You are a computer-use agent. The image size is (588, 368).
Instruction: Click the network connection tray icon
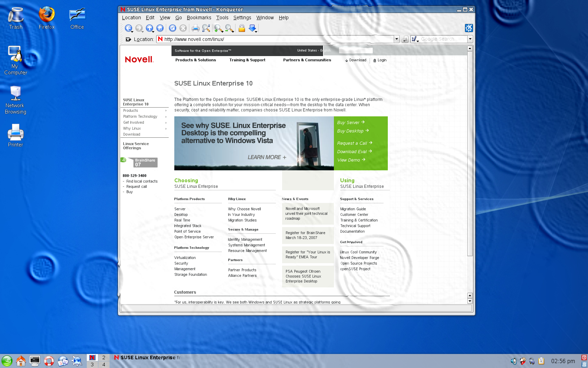click(532, 361)
